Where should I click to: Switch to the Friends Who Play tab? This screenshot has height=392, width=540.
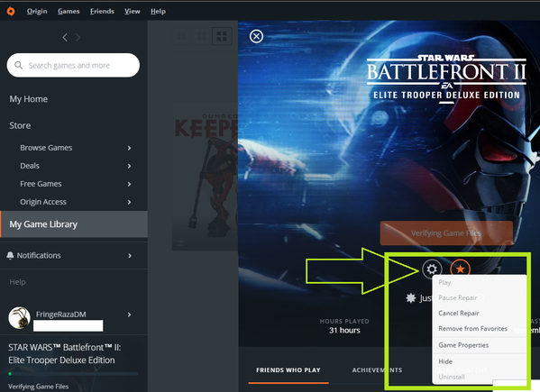[288, 370]
